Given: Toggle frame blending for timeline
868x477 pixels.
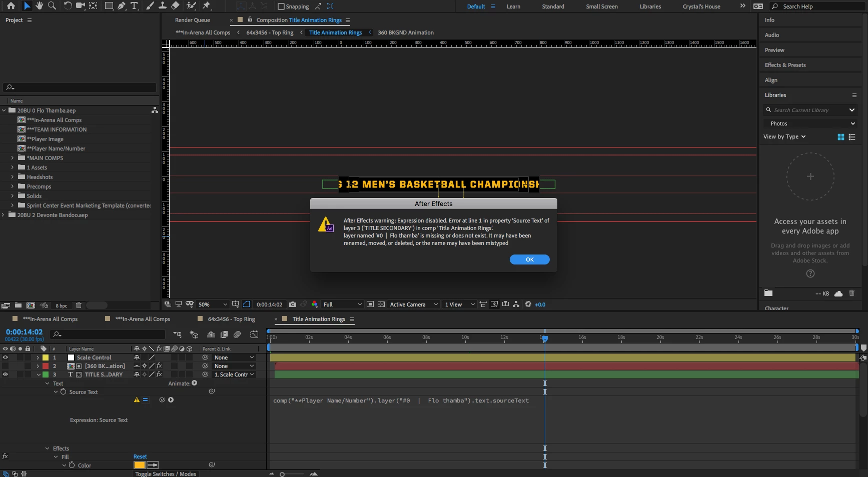Looking at the screenshot, I should point(224,334).
